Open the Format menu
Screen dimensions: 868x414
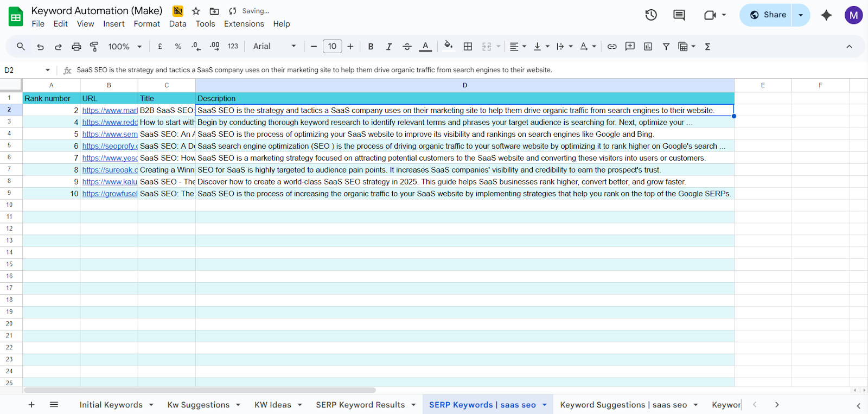(x=147, y=24)
